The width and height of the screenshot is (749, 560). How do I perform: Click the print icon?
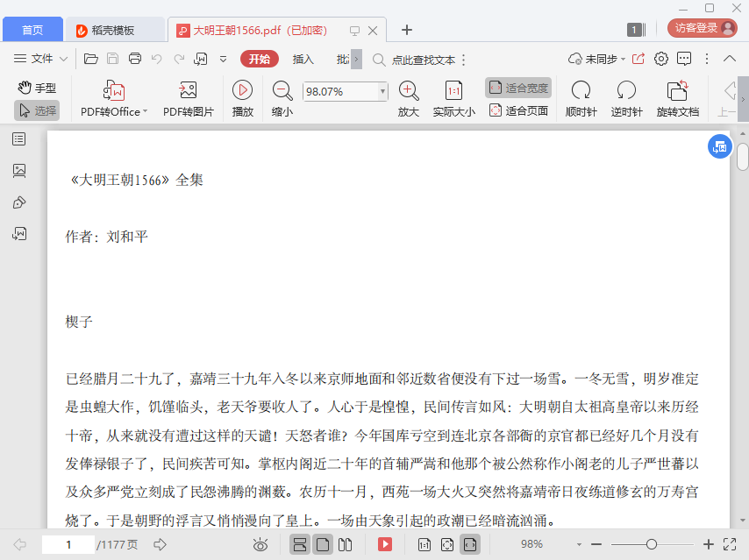135,59
